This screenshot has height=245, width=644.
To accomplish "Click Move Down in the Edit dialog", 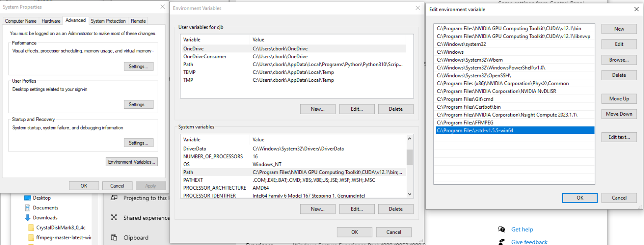I will click(619, 114).
